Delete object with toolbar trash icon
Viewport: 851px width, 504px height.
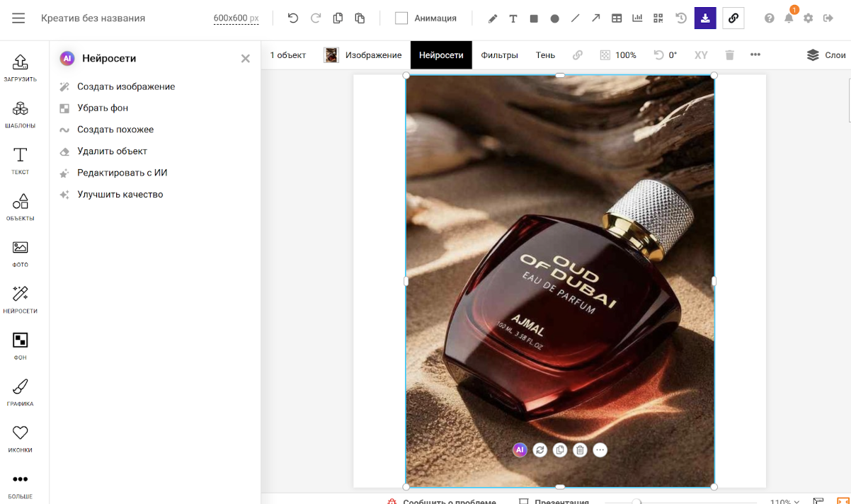(730, 55)
